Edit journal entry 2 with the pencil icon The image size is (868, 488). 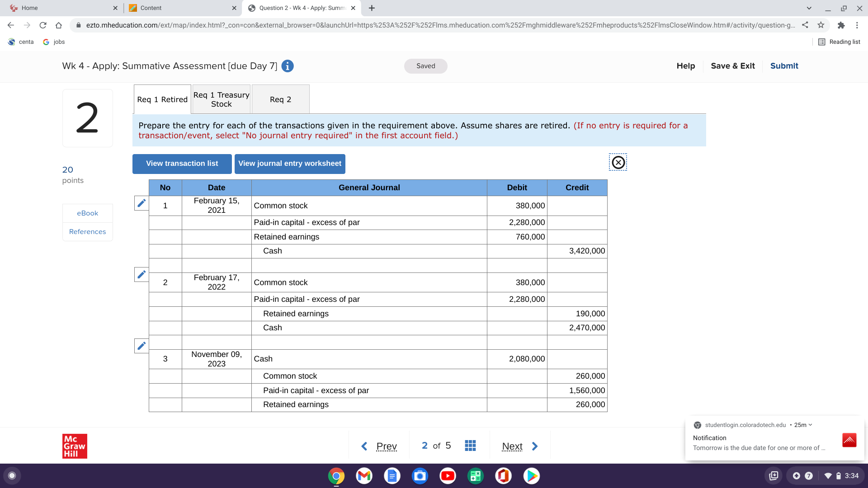click(142, 274)
